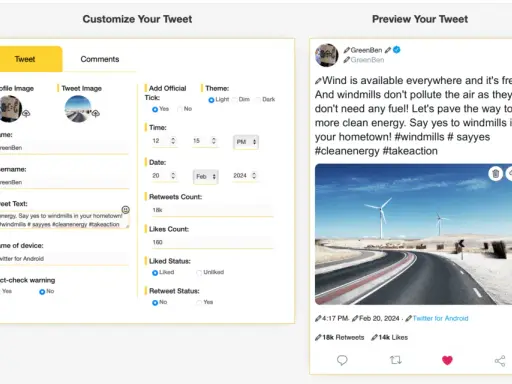The height and width of the screenshot is (384, 512).
Task: Choose the Dark theme
Action: (x=258, y=100)
